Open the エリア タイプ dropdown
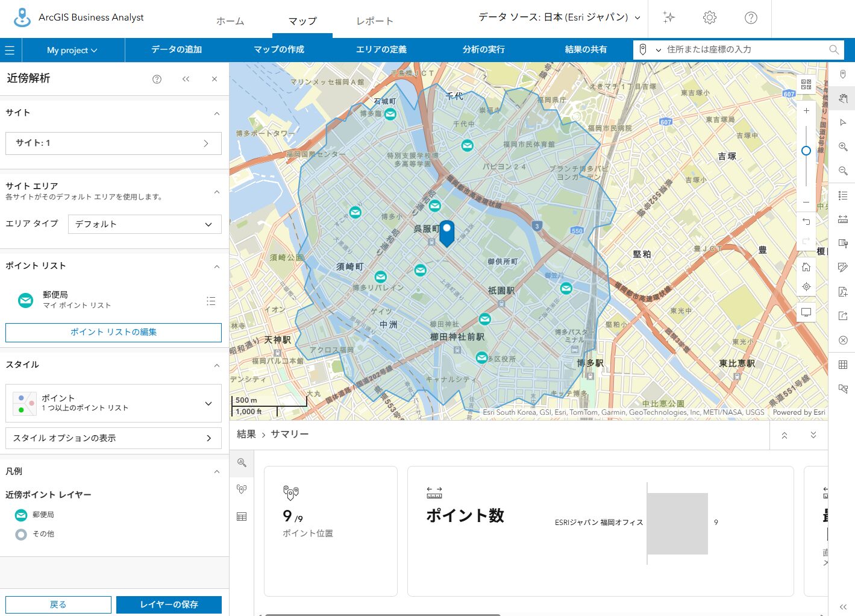 [145, 224]
